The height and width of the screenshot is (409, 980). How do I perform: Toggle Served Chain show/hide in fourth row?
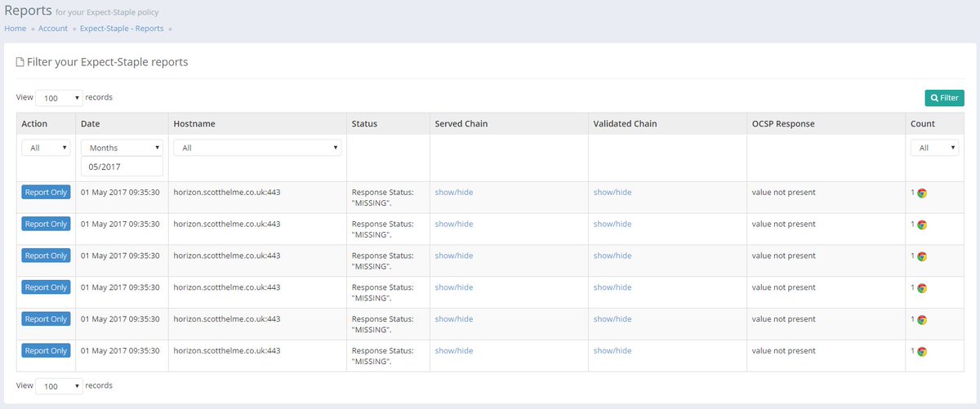click(x=454, y=287)
